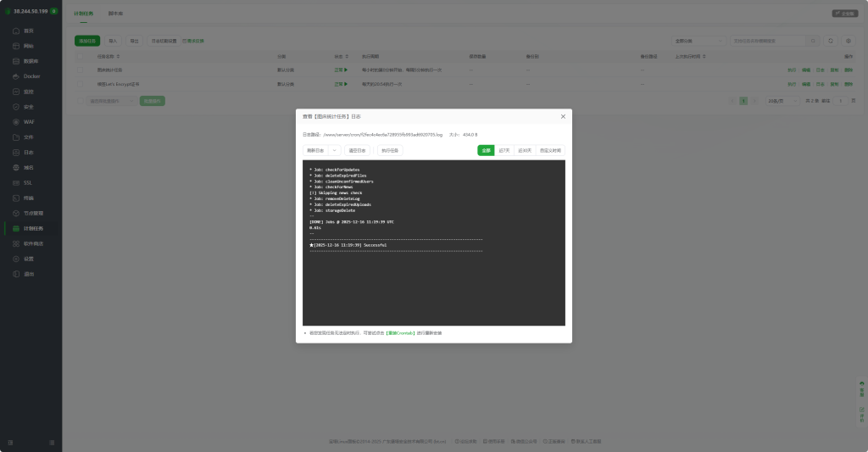
Task: Open 文件 in the sidebar
Action: click(28, 137)
